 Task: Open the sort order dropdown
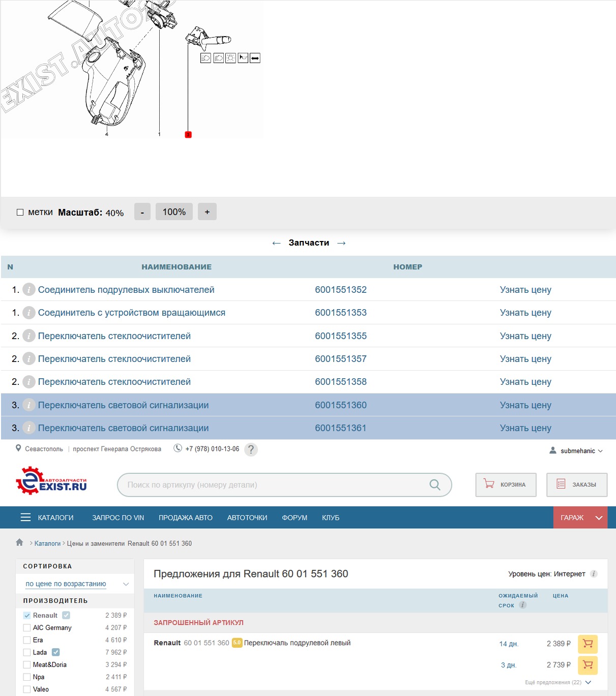tap(76, 584)
